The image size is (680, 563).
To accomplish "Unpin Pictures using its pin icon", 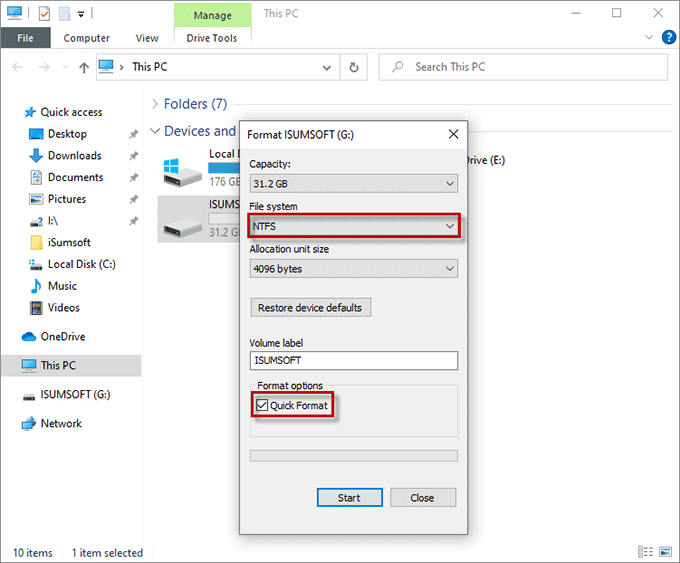I will (133, 199).
